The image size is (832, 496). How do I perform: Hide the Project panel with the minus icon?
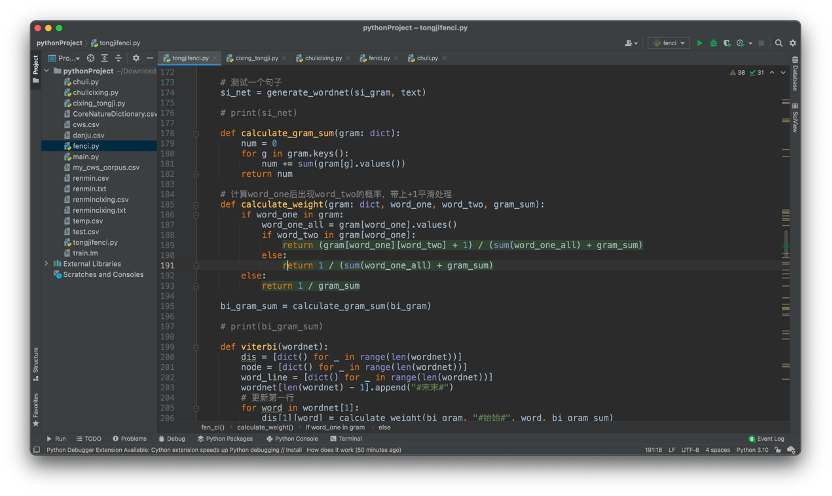coord(150,58)
